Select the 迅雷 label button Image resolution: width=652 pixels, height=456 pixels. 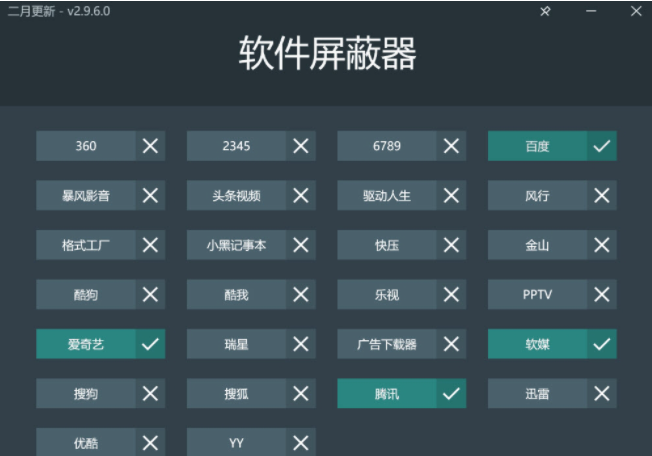(537, 393)
